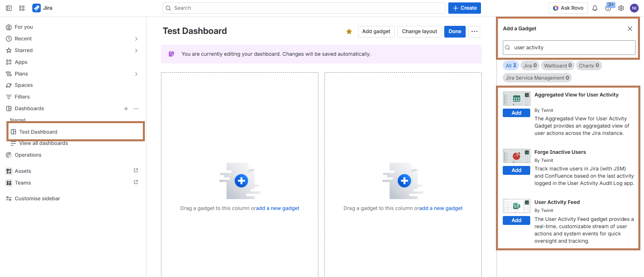Open the NI profile avatar
This screenshot has width=644, height=277.
click(634, 8)
